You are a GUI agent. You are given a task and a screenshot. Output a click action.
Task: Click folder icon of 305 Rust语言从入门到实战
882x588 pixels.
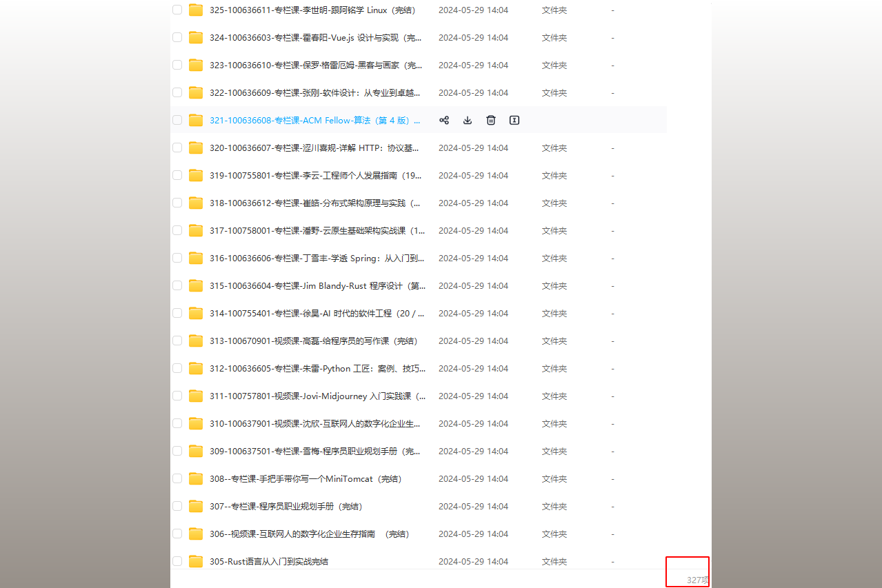tap(196, 561)
